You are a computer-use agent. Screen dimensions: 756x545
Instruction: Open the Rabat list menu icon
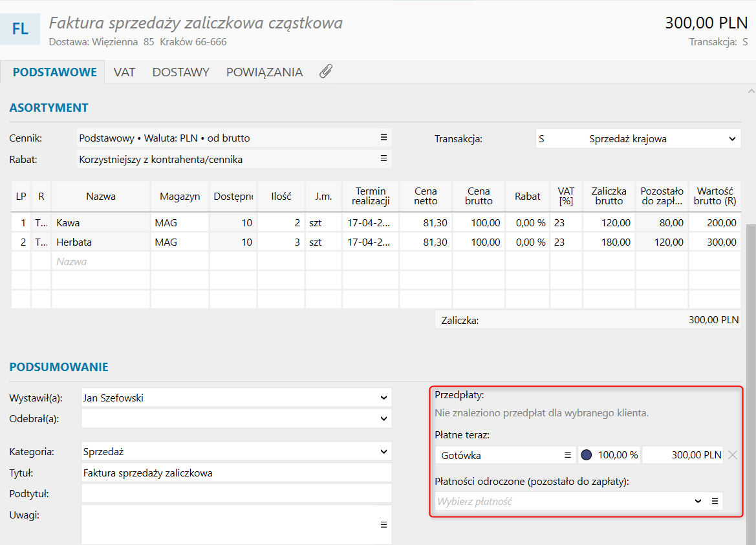[383, 158]
